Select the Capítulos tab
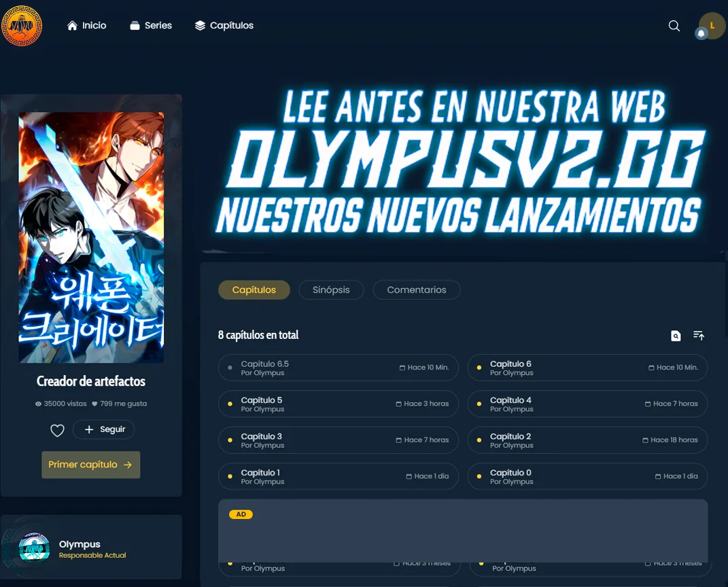Viewport: 728px width, 587px height. 254,290
